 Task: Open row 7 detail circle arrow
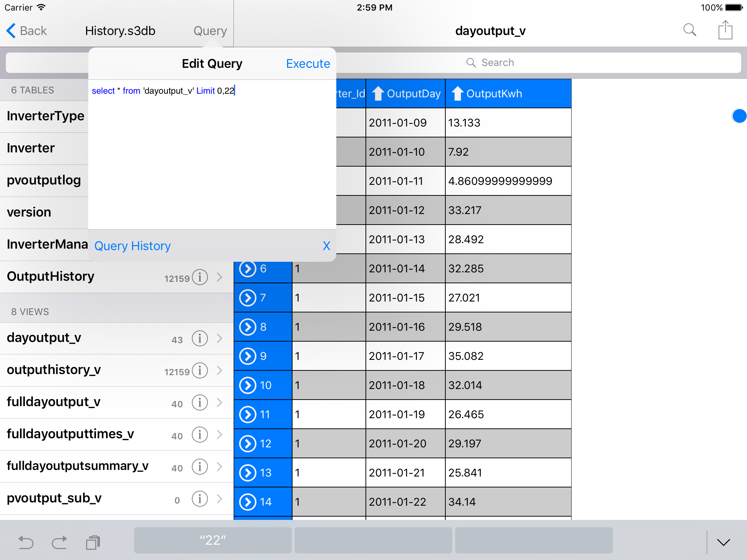[248, 297]
